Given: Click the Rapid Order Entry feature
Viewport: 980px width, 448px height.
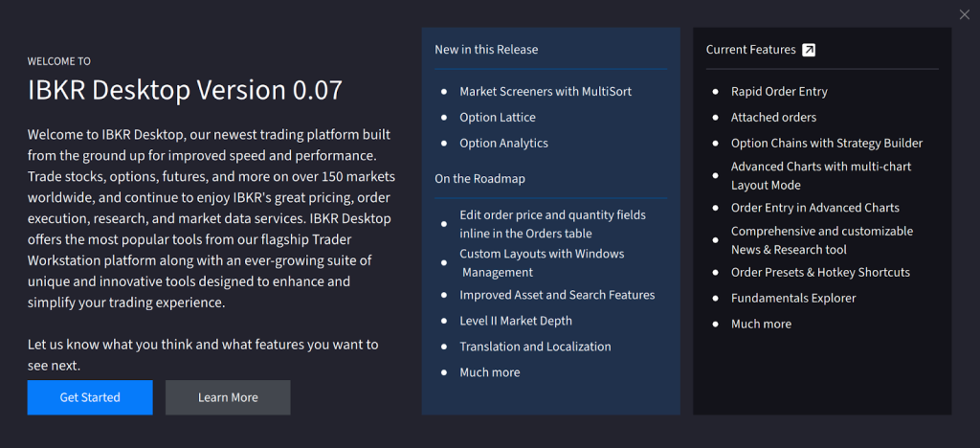Looking at the screenshot, I should tap(779, 92).
